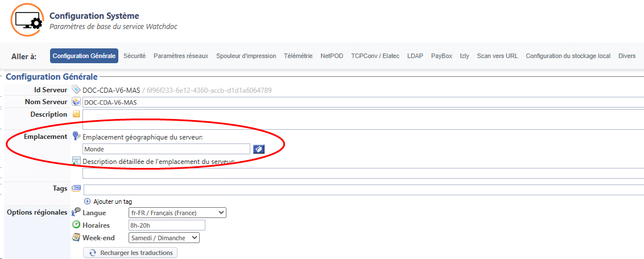Click the Nom Serveur cube icon
This screenshot has width=644, height=259.
point(76,102)
